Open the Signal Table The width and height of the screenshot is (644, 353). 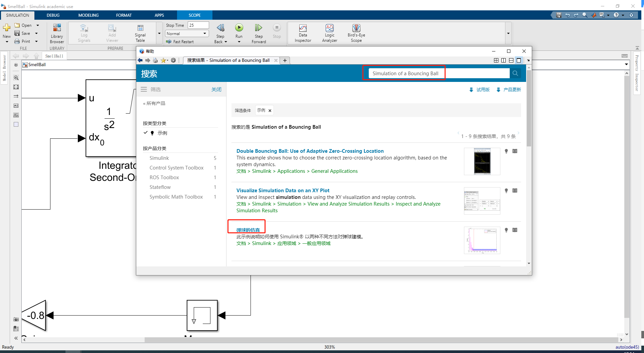pyautogui.click(x=140, y=33)
